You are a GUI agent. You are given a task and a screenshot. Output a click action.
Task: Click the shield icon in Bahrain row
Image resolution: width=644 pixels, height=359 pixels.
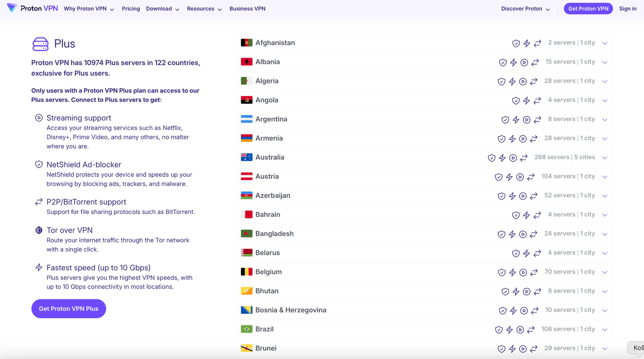coord(516,215)
